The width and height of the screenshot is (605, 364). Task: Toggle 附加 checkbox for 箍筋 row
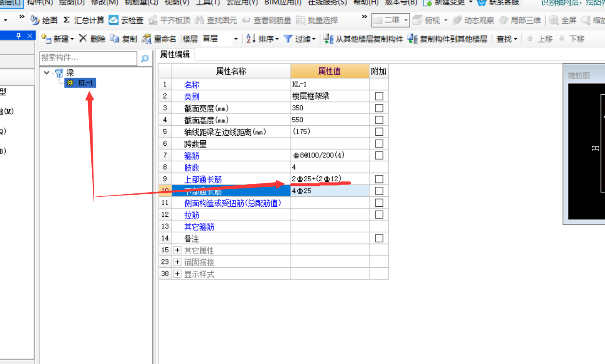[379, 155]
